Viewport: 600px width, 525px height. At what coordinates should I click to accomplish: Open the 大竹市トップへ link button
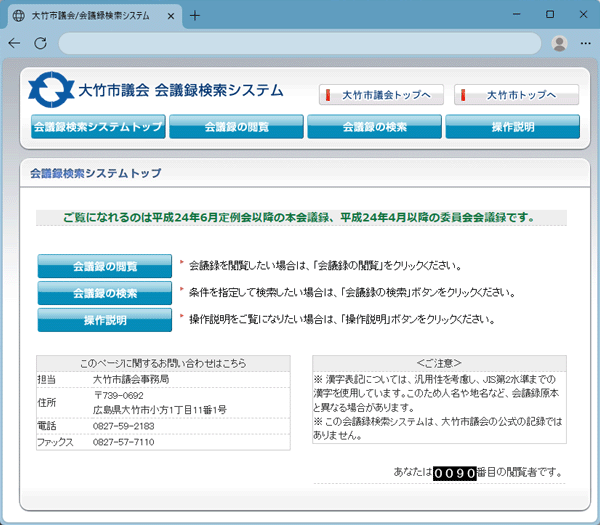tap(516, 95)
